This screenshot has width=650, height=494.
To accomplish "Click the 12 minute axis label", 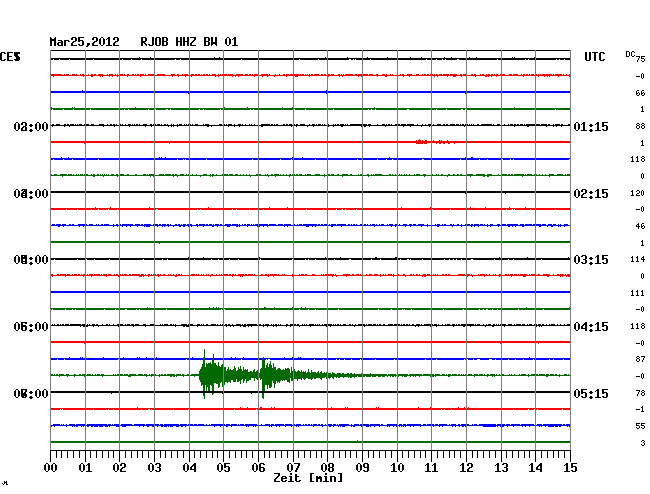I will click(x=466, y=468).
